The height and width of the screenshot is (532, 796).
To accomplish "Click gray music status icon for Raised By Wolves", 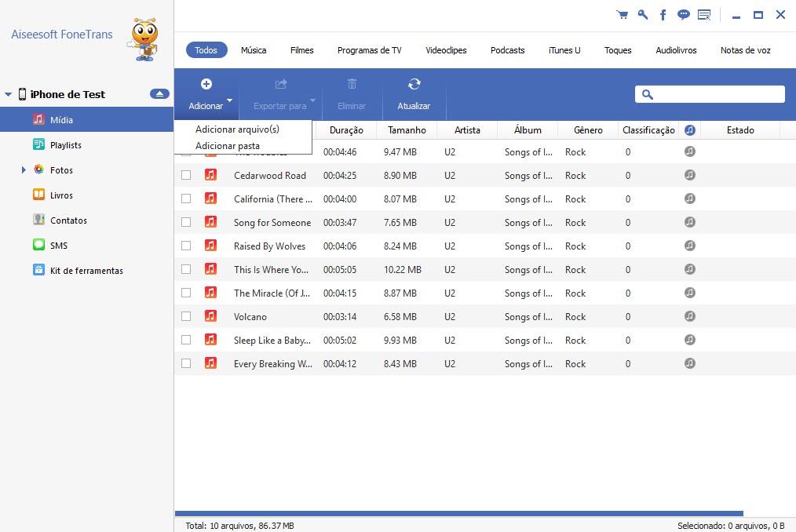I will point(689,246).
